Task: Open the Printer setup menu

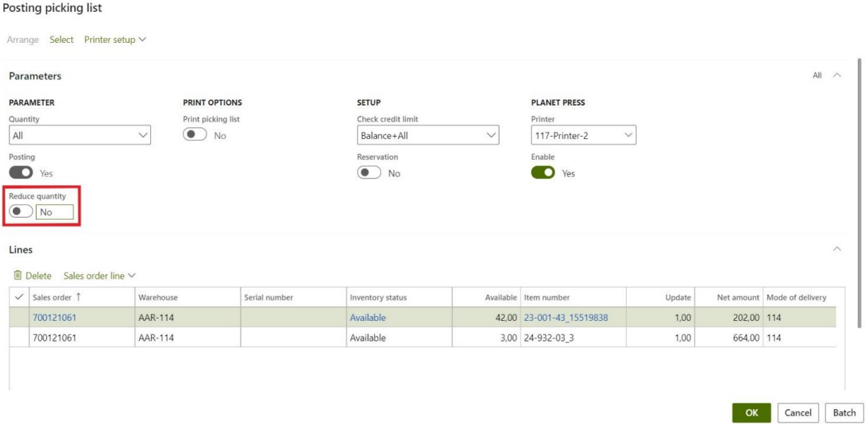Action: point(115,40)
